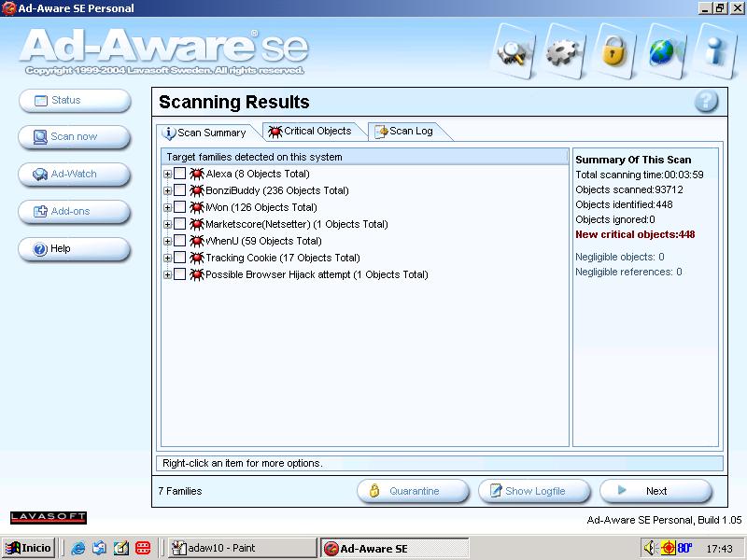747x560 pixels.
Task: Expand the iWon family node
Action: 167,207
